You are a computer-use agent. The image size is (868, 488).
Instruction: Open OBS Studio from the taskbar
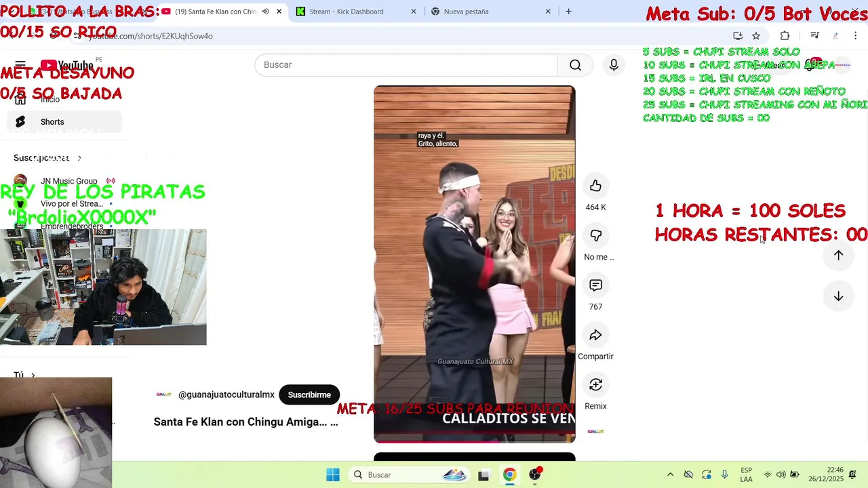(535, 474)
